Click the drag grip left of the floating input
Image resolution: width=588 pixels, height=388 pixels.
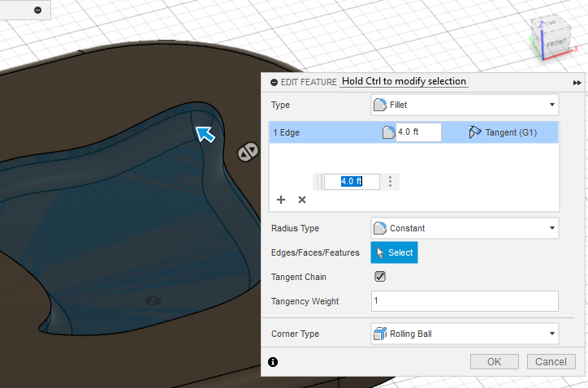(318, 182)
